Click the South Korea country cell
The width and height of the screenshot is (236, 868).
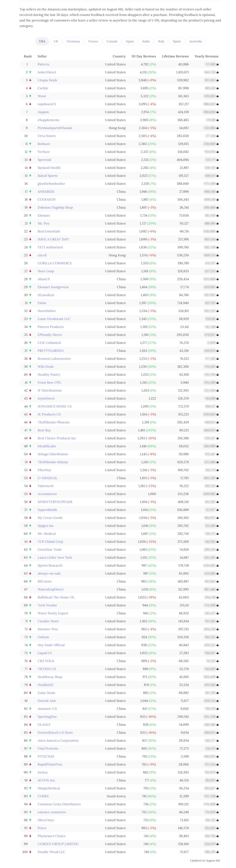click(116, 796)
